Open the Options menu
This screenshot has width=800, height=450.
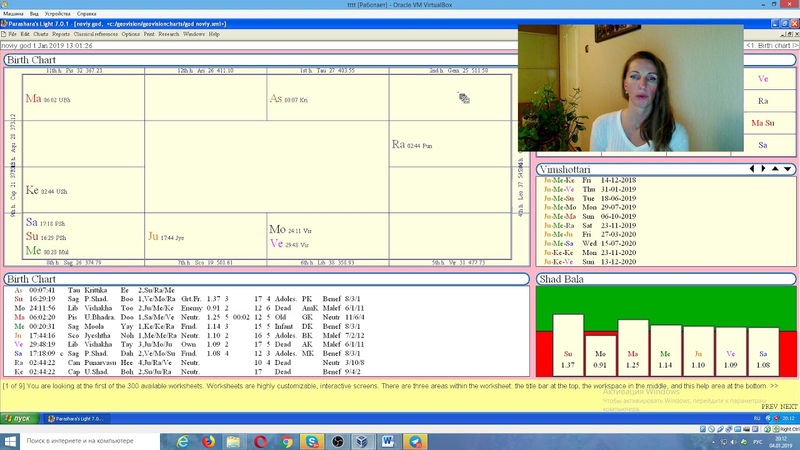131,34
